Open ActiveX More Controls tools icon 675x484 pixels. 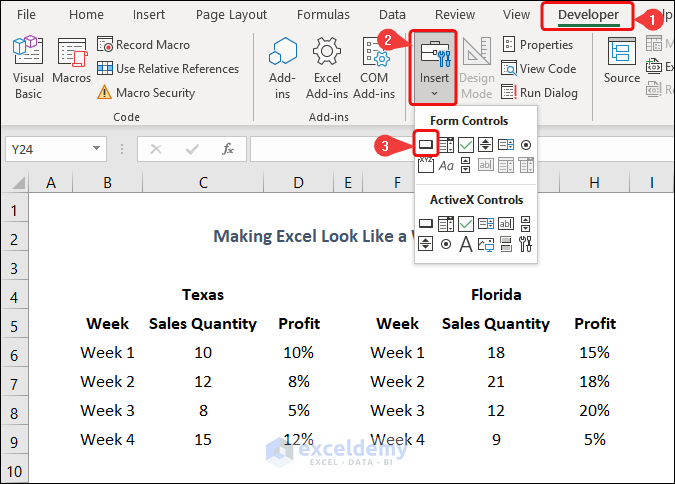526,244
